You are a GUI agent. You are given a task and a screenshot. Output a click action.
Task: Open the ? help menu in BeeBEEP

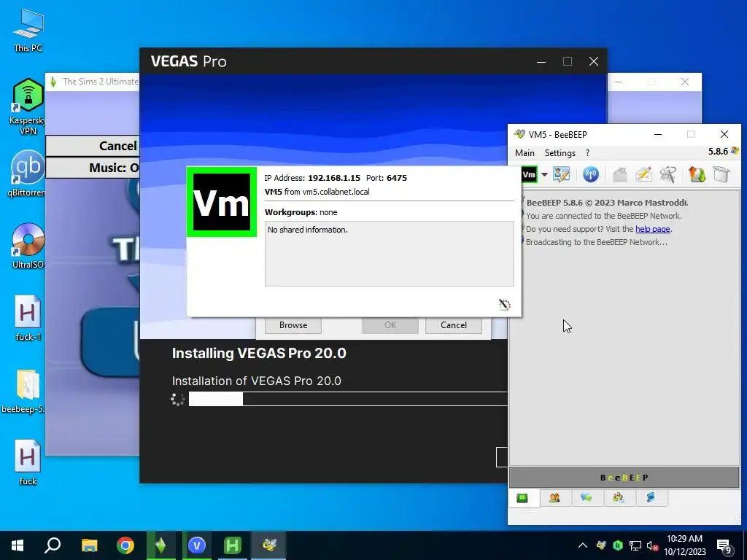tap(587, 153)
